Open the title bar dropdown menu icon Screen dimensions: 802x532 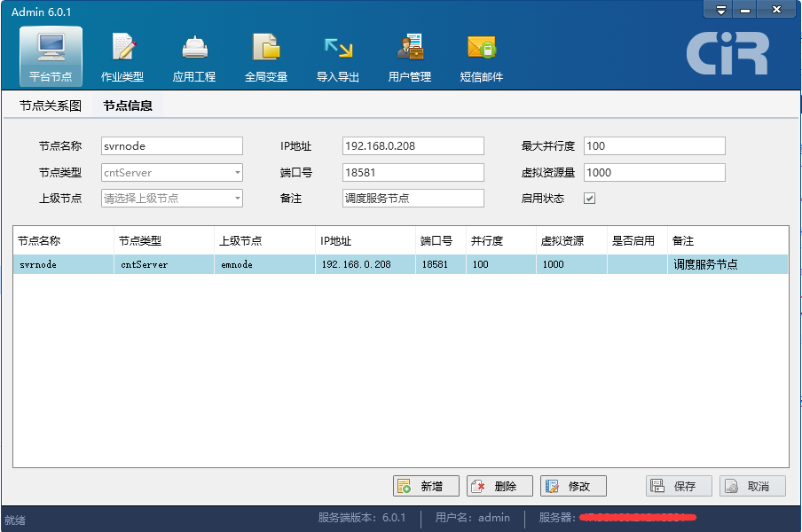721,10
